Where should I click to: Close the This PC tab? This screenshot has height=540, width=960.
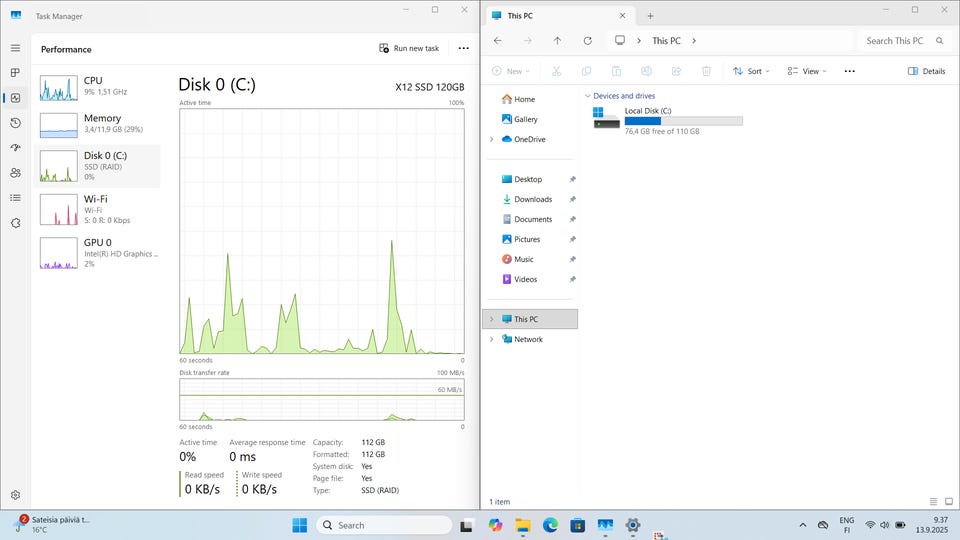tap(622, 16)
